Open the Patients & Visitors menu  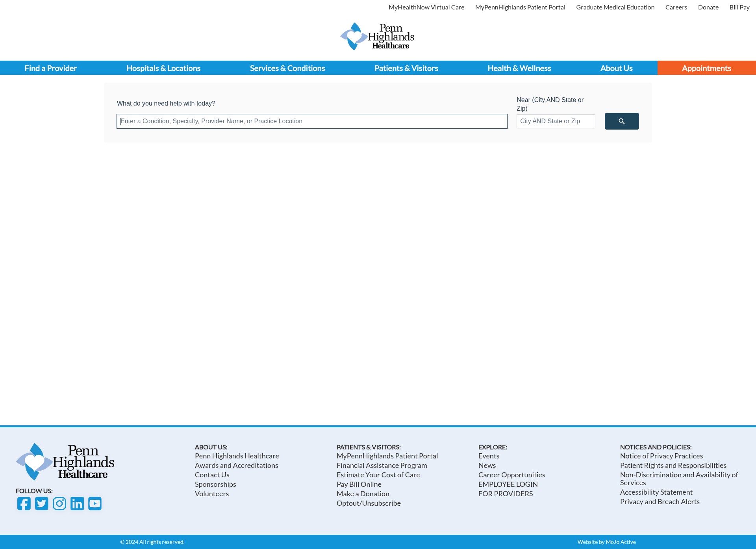[406, 68]
